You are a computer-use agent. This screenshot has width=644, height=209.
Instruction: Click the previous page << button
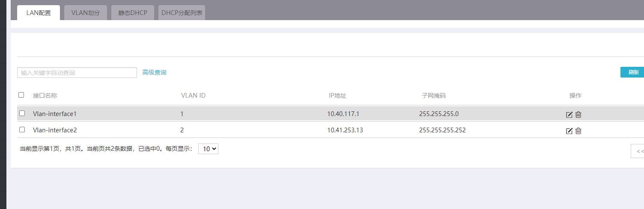click(639, 151)
